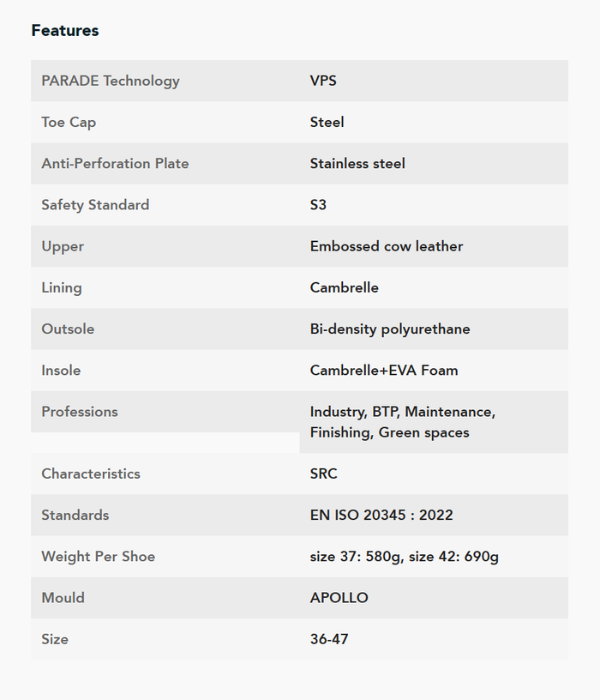Select the Bi-density polyurethane value

coord(390,329)
